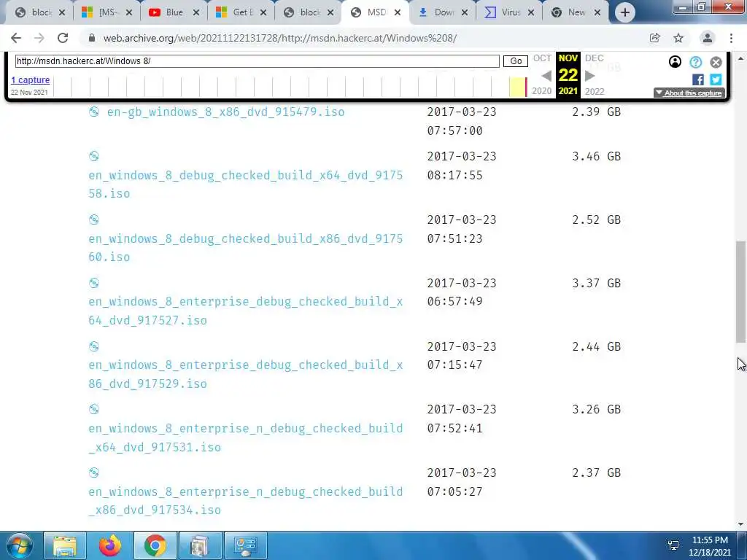This screenshot has height=560, width=747.
Task: Click the Wayback Machine user account icon
Action: [675, 62]
